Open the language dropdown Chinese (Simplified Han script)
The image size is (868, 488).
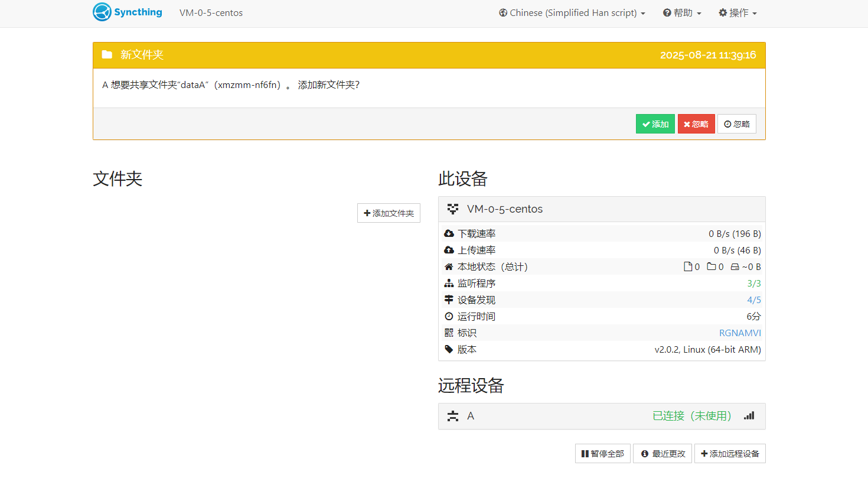coord(572,12)
